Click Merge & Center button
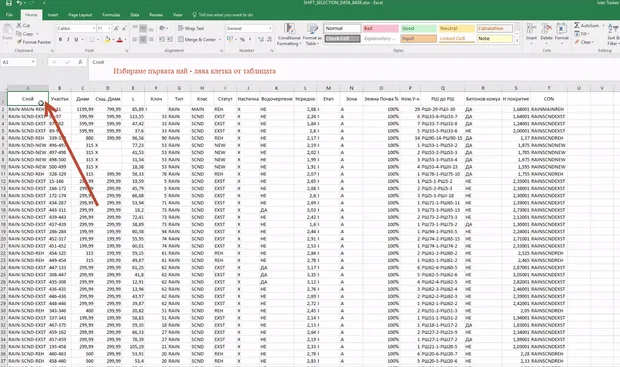Image resolution: width=620 pixels, height=367 pixels. coord(197,40)
